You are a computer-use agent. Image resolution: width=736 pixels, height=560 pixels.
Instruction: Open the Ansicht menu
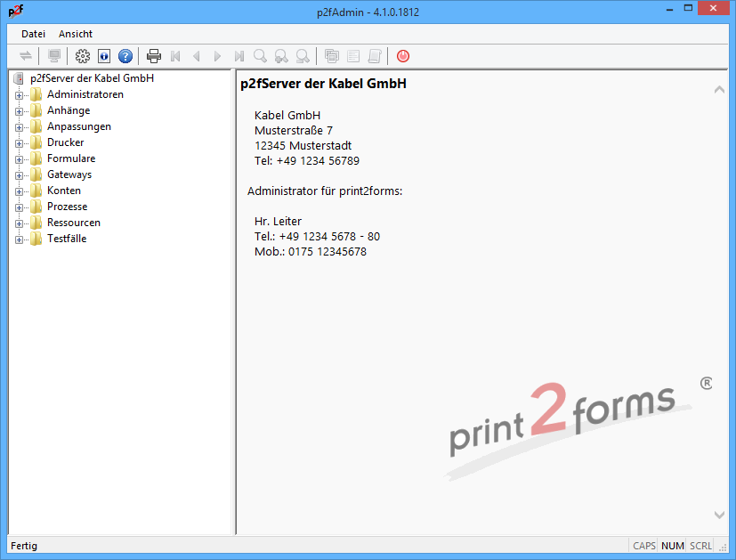(x=75, y=34)
